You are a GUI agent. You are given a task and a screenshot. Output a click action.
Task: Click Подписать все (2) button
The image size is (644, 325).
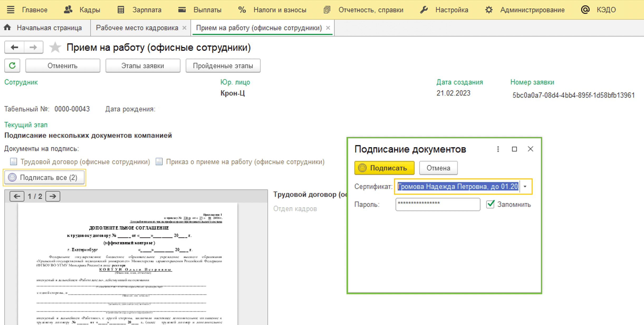point(44,178)
